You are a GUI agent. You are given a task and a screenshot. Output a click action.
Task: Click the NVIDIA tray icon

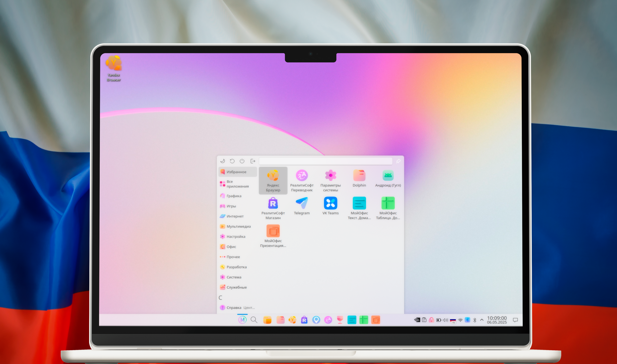tap(417, 320)
